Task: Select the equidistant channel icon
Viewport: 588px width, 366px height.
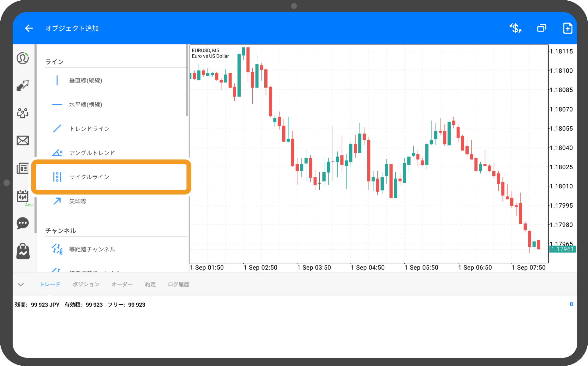Action: 57,249
